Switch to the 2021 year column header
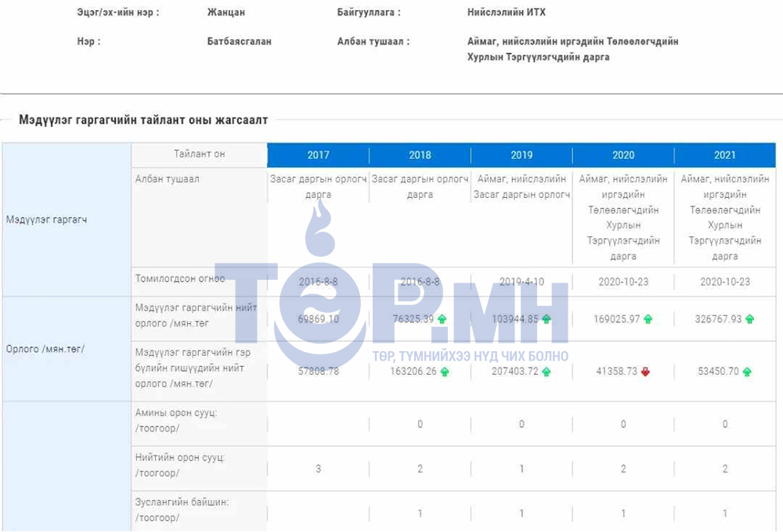This screenshot has height=532, width=783. point(725,155)
